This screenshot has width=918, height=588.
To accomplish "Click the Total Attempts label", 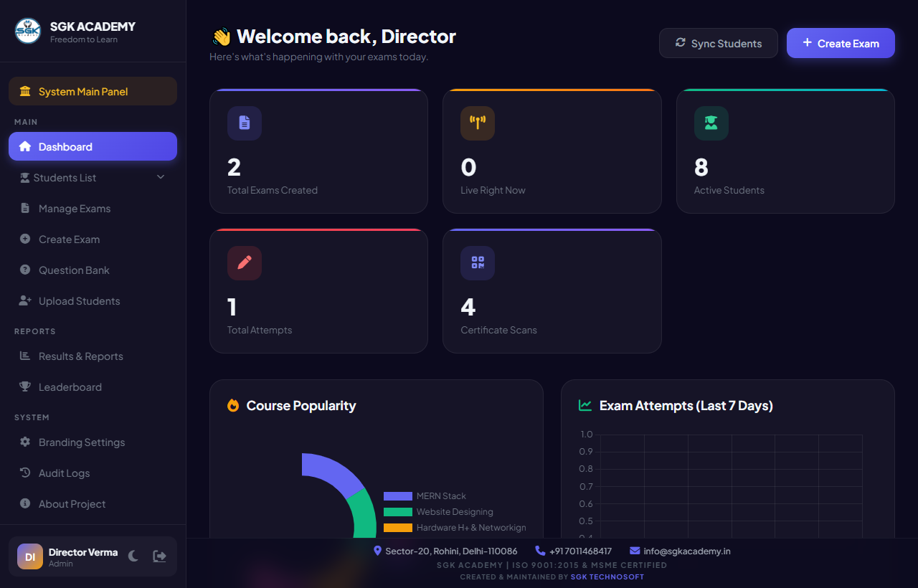I will (260, 331).
